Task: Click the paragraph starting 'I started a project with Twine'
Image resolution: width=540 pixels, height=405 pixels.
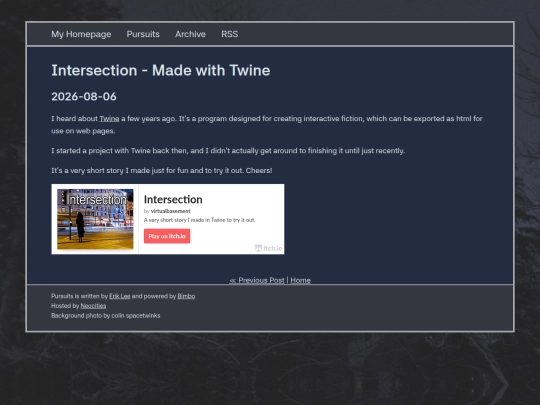Action: click(x=228, y=151)
